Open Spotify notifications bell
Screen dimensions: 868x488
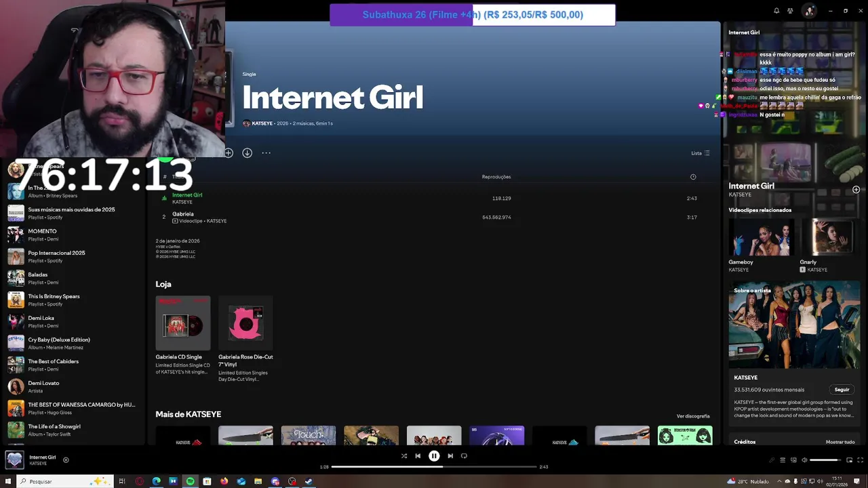pos(776,11)
